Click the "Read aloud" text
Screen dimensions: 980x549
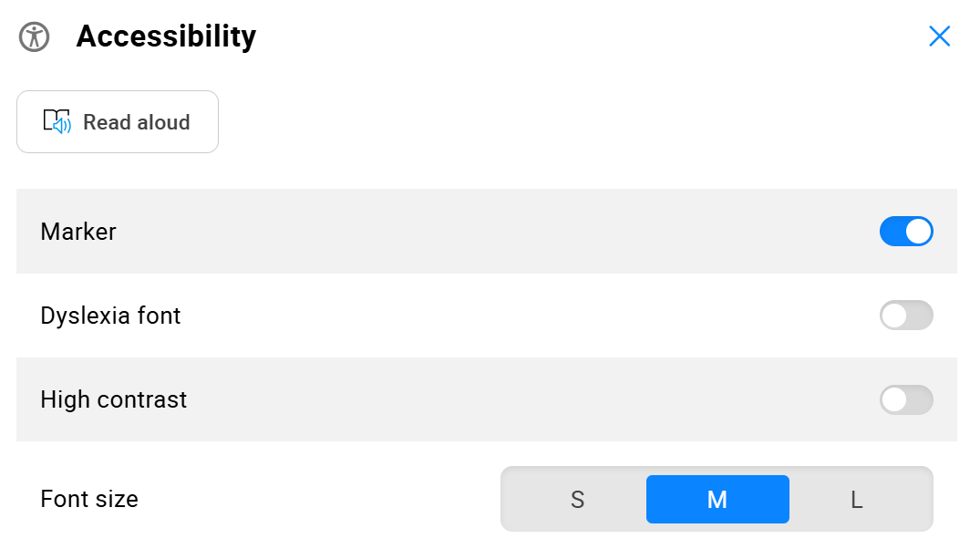[136, 122]
